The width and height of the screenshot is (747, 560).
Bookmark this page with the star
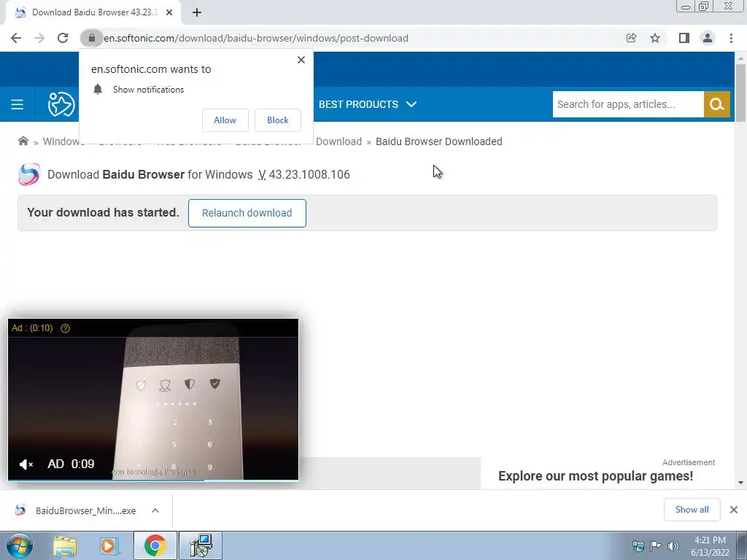pyautogui.click(x=655, y=38)
